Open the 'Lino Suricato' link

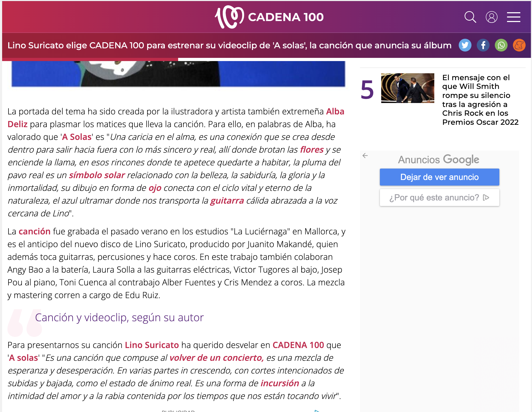click(152, 345)
